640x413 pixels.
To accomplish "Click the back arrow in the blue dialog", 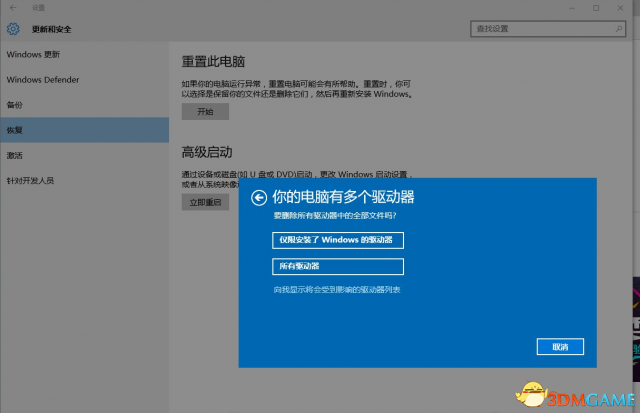I will [259, 198].
